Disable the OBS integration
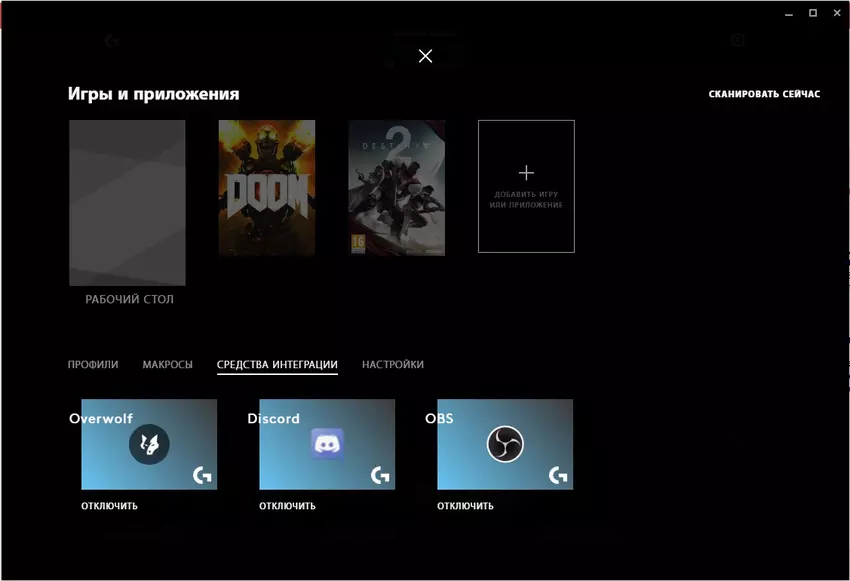850x581 pixels. coord(465,506)
